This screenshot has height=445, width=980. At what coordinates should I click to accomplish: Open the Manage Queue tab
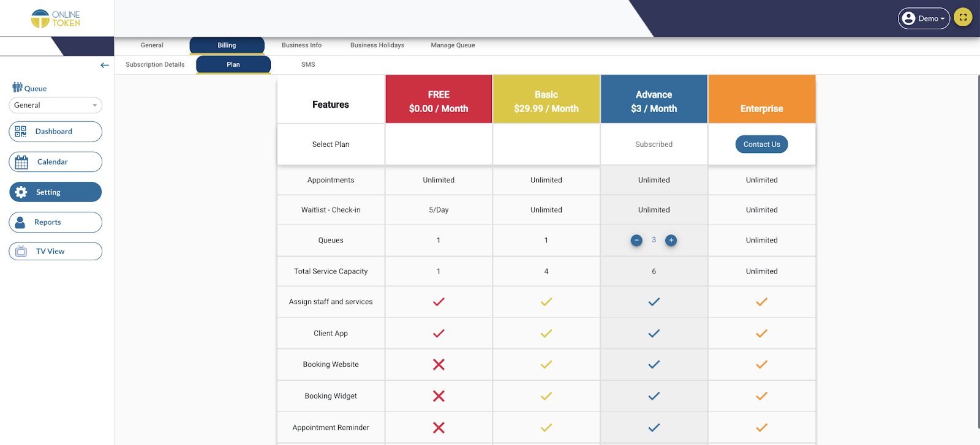[453, 45]
